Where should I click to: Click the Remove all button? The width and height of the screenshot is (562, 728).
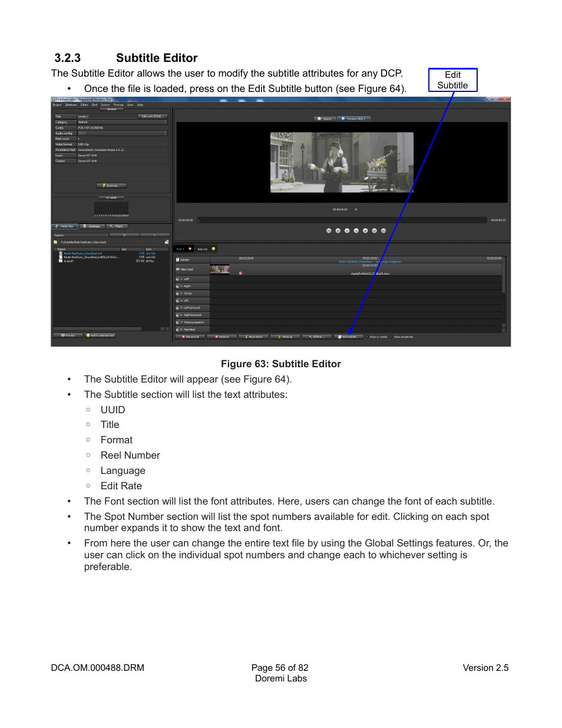(x=190, y=337)
